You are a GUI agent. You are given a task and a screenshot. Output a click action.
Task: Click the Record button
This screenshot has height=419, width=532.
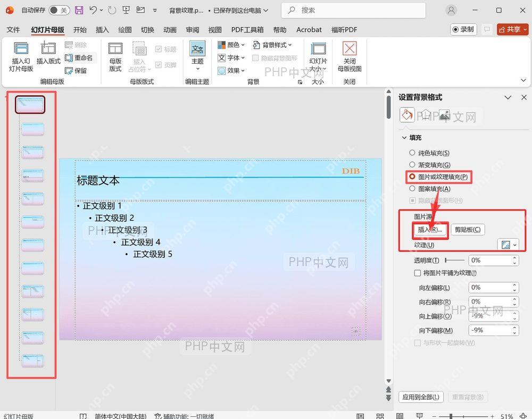[x=463, y=29]
